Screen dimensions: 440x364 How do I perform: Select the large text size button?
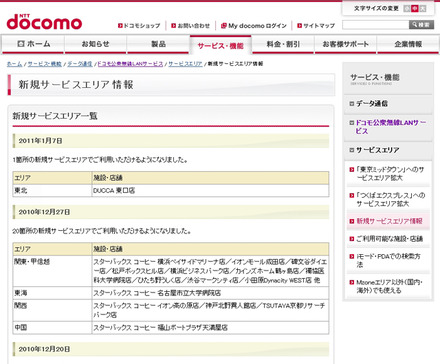423,9
